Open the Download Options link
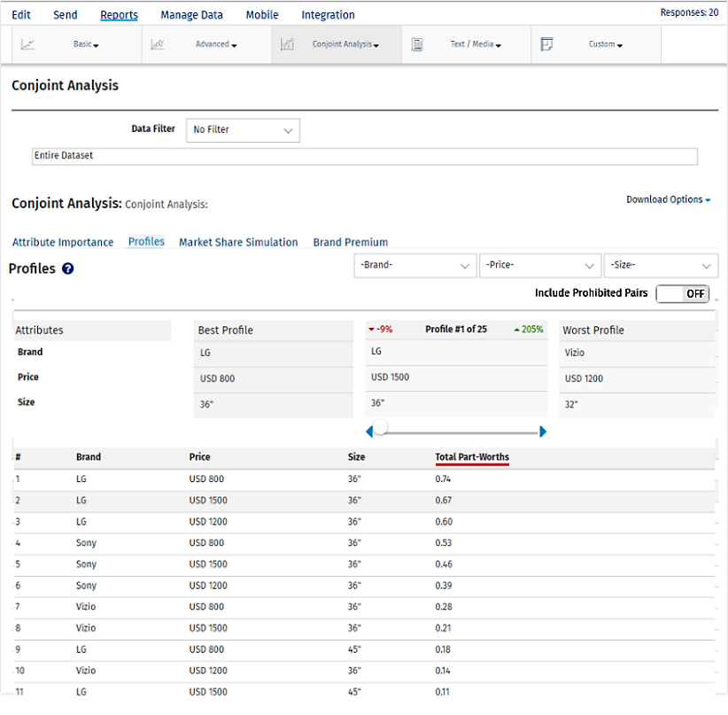This screenshot has width=728, height=715. (668, 199)
